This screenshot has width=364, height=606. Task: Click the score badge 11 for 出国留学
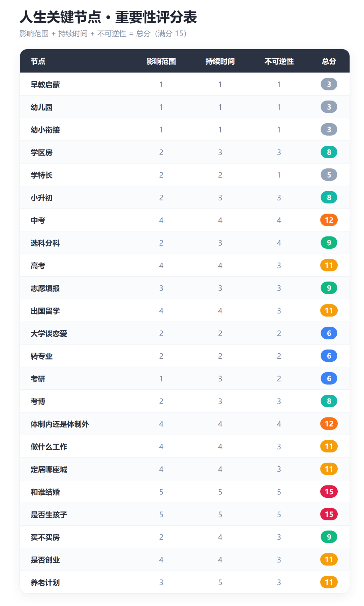tap(329, 310)
